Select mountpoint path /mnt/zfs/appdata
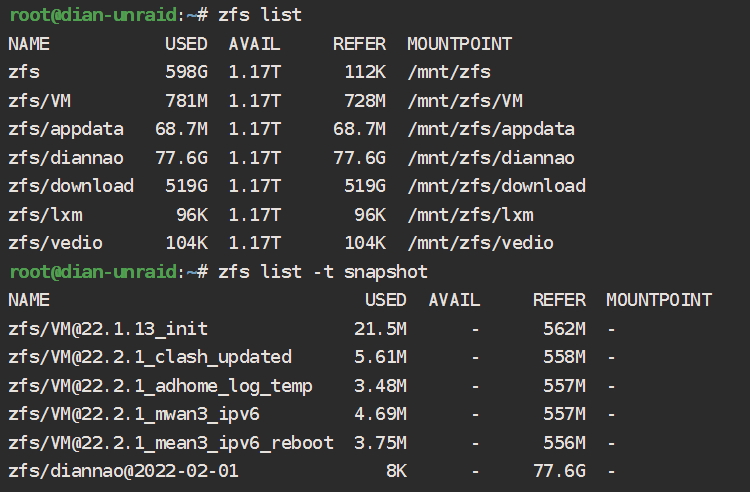Image resolution: width=750 pixels, height=492 pixels. click(491, 129)
